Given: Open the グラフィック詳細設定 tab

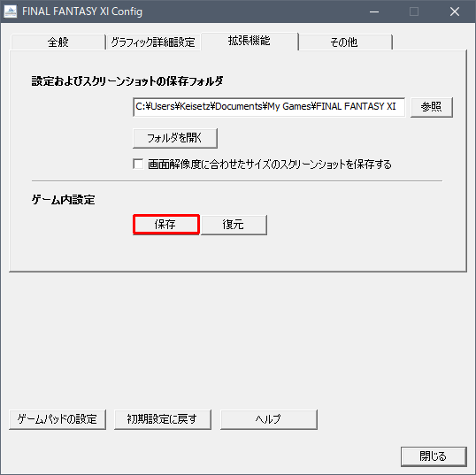Looking at the screenshot, I should tap(153, 42).
